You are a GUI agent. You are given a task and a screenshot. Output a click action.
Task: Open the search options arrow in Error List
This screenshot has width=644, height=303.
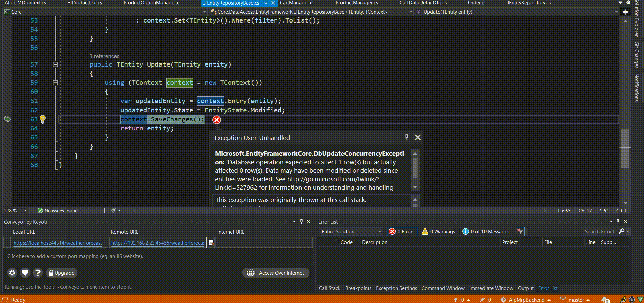pyautogui.click(x=628, y=231)
